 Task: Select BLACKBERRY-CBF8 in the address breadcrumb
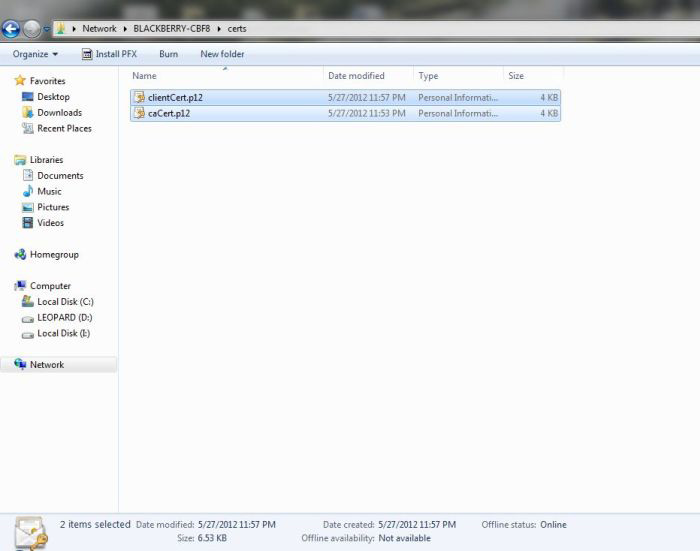point(171,29)
